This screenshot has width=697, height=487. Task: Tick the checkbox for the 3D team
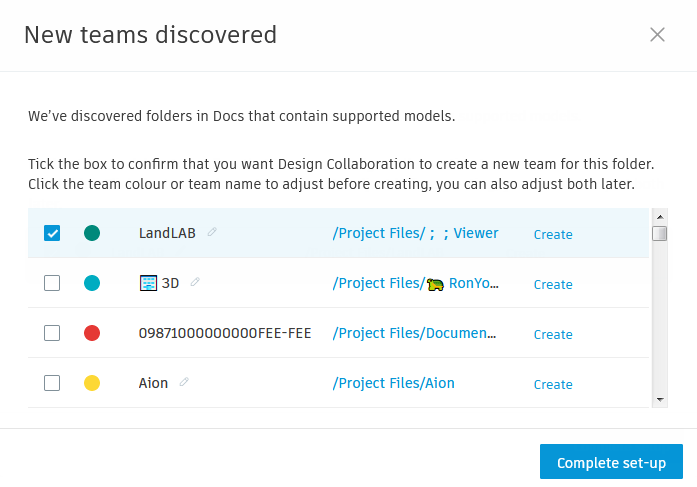pos(52,283)
